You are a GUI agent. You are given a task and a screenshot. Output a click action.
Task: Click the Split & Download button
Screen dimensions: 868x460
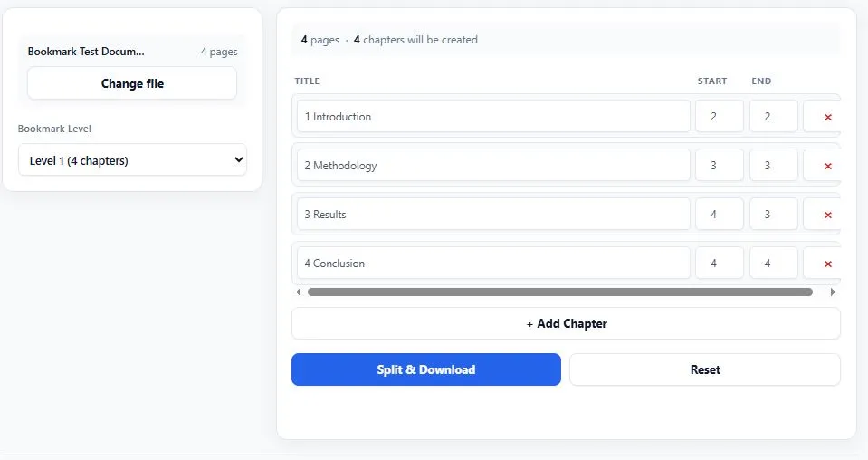point(426,369)
